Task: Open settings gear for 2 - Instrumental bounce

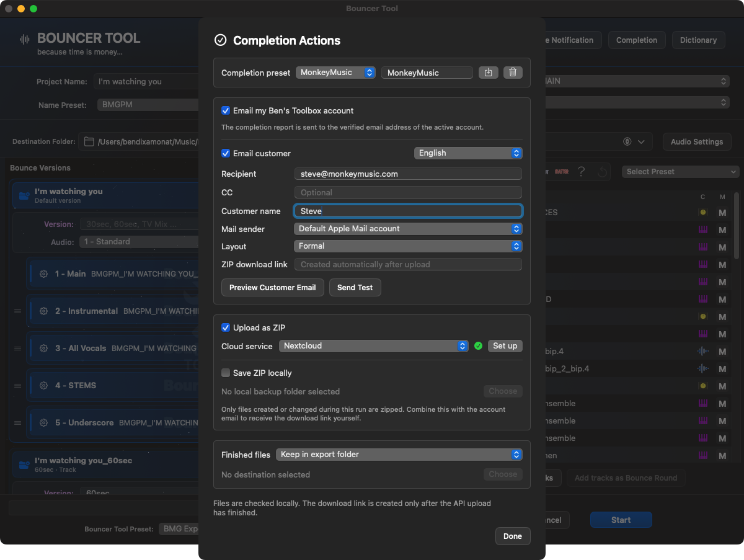Action: coord(43,311)
